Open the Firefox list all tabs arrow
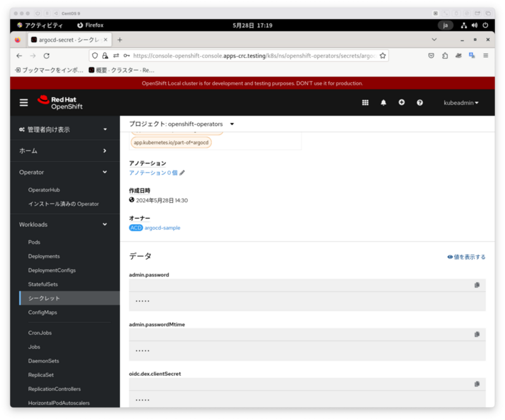The height and width of the screenshot is (420, 505). tap(434, 40)
